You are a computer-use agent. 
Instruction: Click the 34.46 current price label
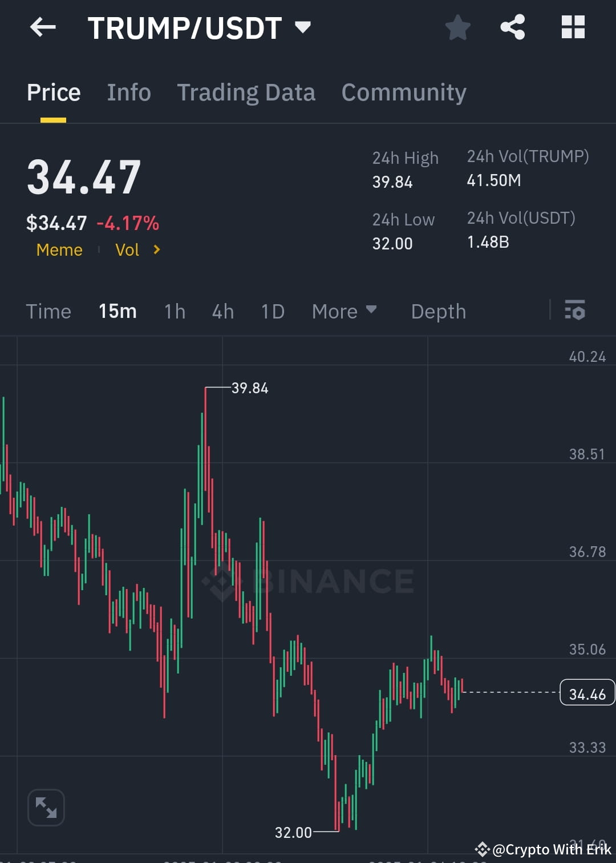point(587,693)
